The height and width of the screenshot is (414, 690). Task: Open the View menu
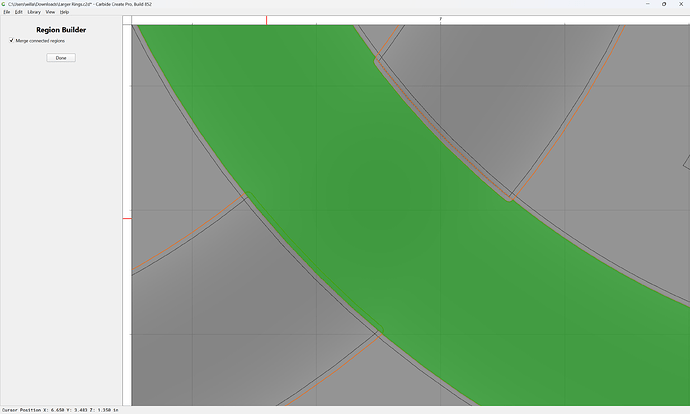pos(50,12)
